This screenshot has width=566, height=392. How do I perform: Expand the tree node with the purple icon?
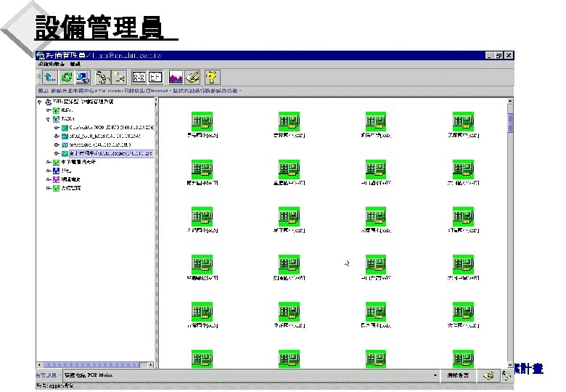tap(48, 179)
